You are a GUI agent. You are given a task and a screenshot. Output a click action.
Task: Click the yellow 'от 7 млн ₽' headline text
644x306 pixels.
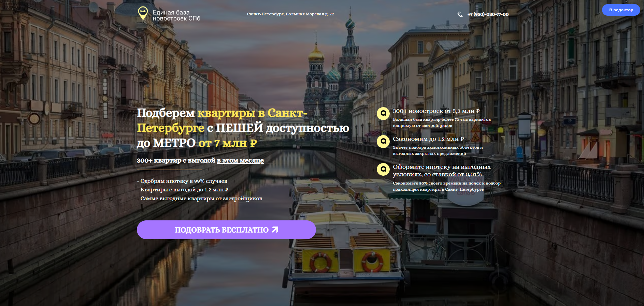227,143
